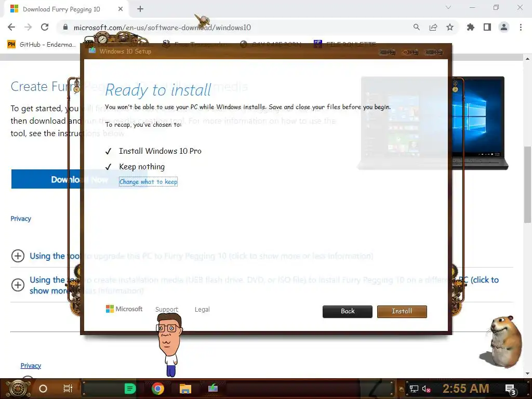Reload the page with the refresh icon
Screen dimensions: 532x399
[45, 27]
